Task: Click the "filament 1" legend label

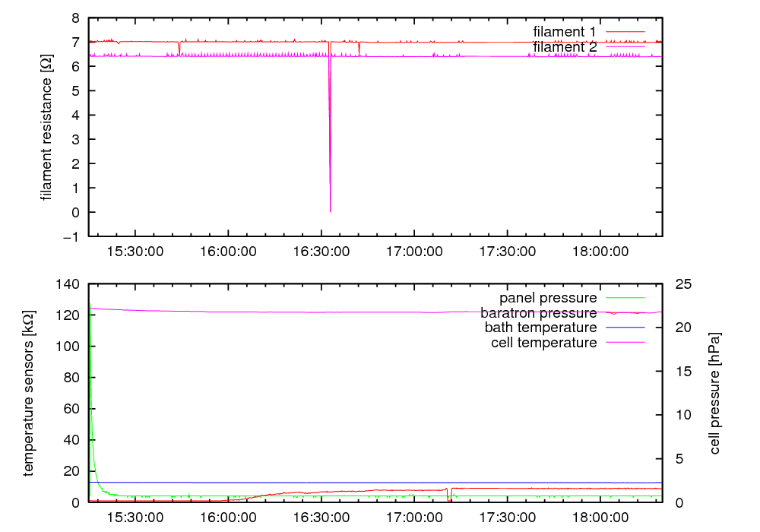Action: (565, 31)
